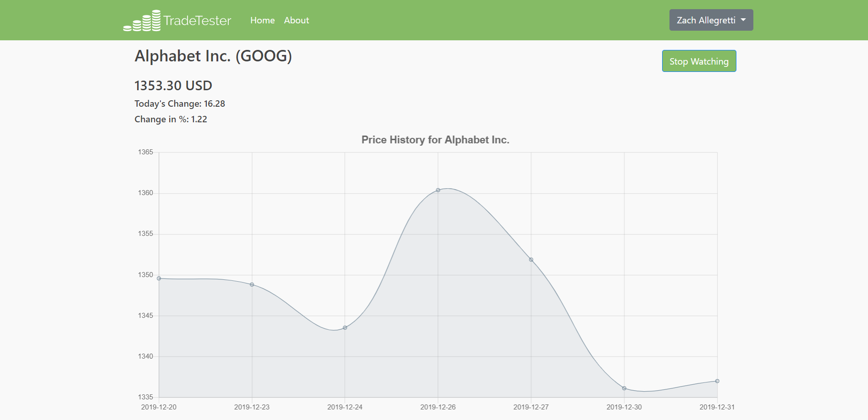
Task: Select the 2019-12-27 data point on chart
Action: [531, 260]
